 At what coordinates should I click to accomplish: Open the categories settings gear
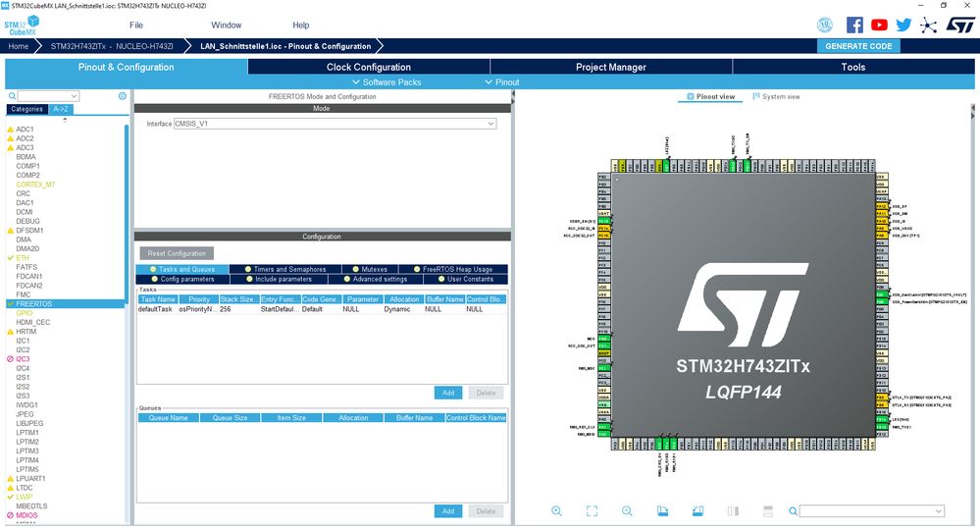123,95
